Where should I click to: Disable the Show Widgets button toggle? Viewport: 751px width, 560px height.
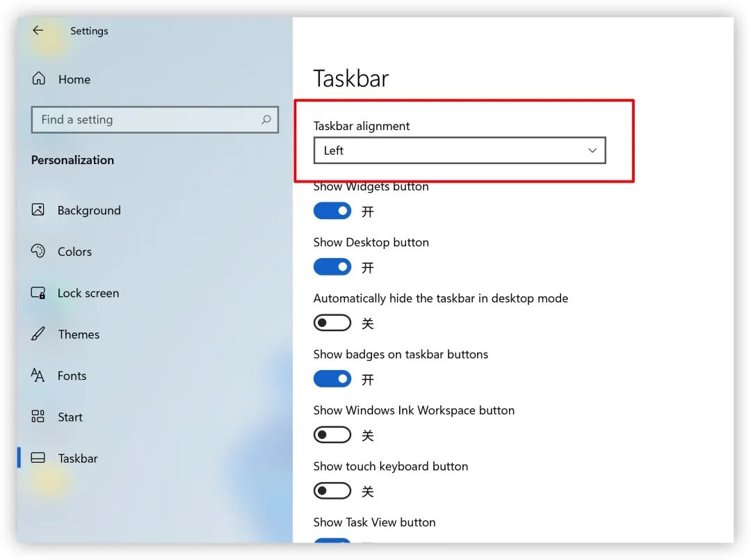coord(332,211)
